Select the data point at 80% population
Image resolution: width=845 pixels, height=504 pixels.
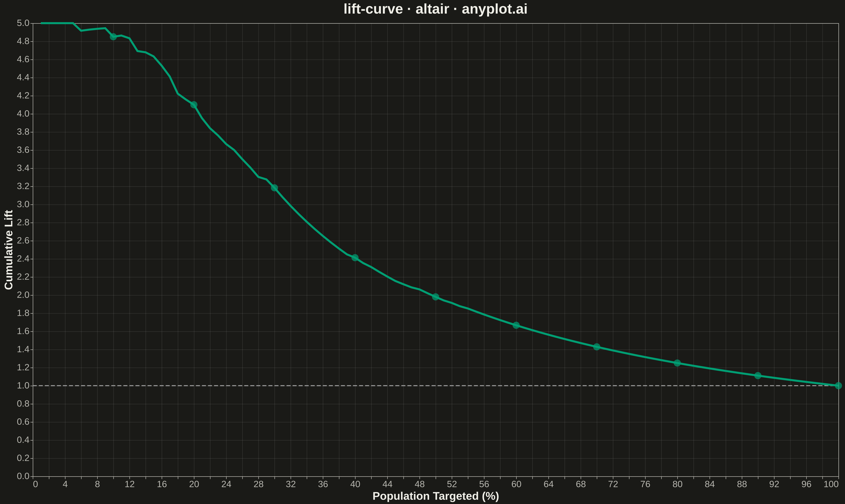coord(677,363)
